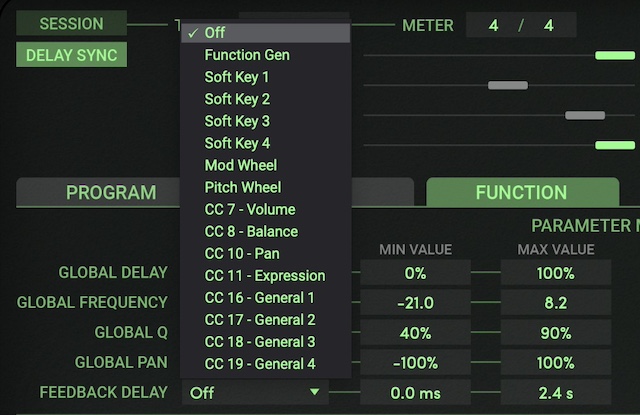640x415 pixels.
Task: Switch to the PROGRAM tab
Action: pyautogui.click(x=111, y=192)
